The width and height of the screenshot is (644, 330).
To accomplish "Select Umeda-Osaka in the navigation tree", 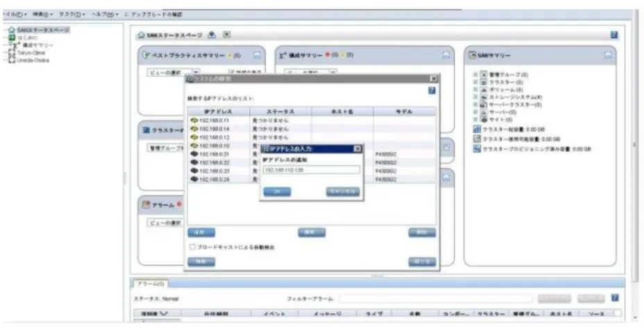I will click(33, 60).
